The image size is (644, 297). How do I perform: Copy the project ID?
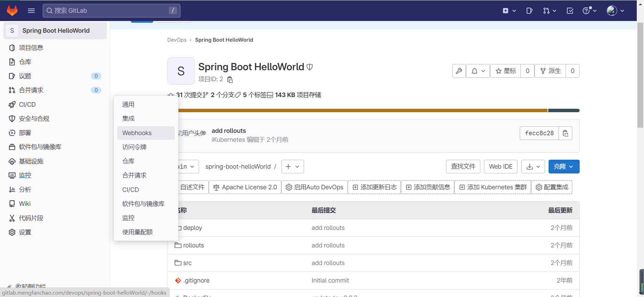pos(230,79)
